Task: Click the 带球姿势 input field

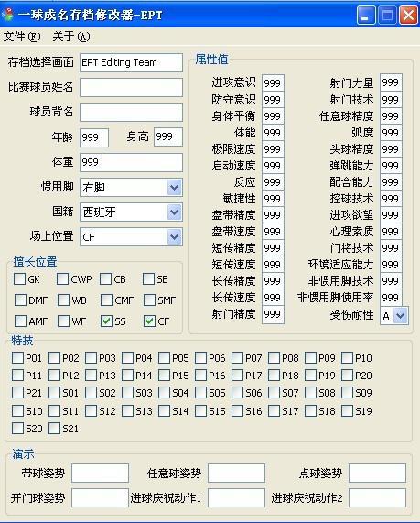Action: click(101, 473)
